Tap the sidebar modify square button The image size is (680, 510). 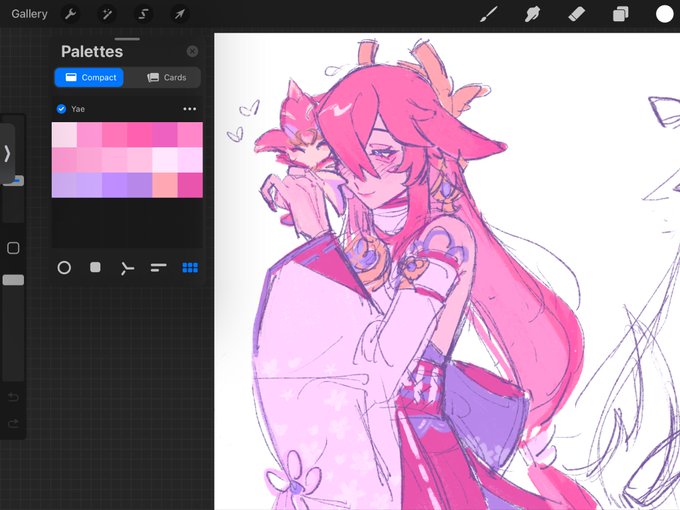point(13,248)
